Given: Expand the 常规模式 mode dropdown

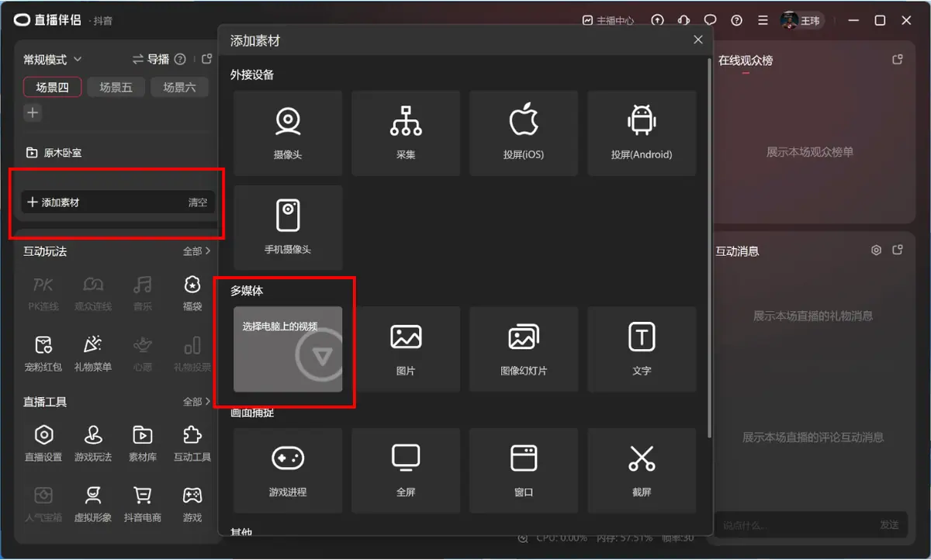Looking at the screenshot, I should tap(53, 60).
